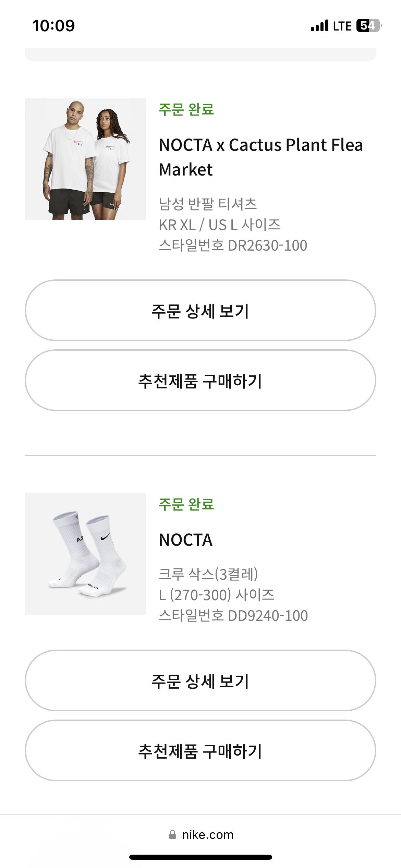
Task: Open the NOCTA t-shirt product thumbnail
Action: coord(85,159)
